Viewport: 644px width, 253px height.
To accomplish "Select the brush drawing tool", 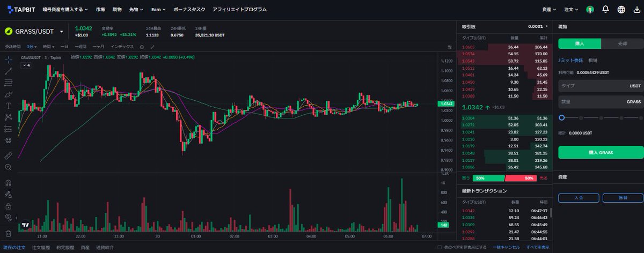I will [8, 94].
